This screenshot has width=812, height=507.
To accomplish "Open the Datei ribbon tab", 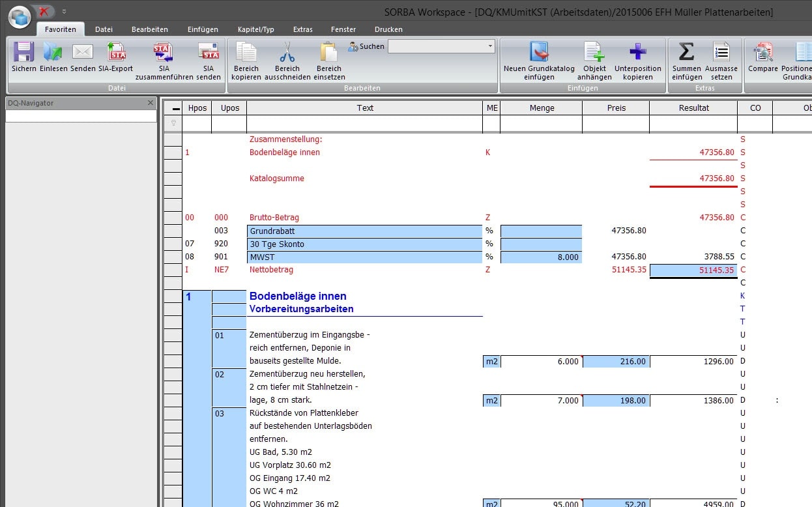I will (x=104, y=29).
